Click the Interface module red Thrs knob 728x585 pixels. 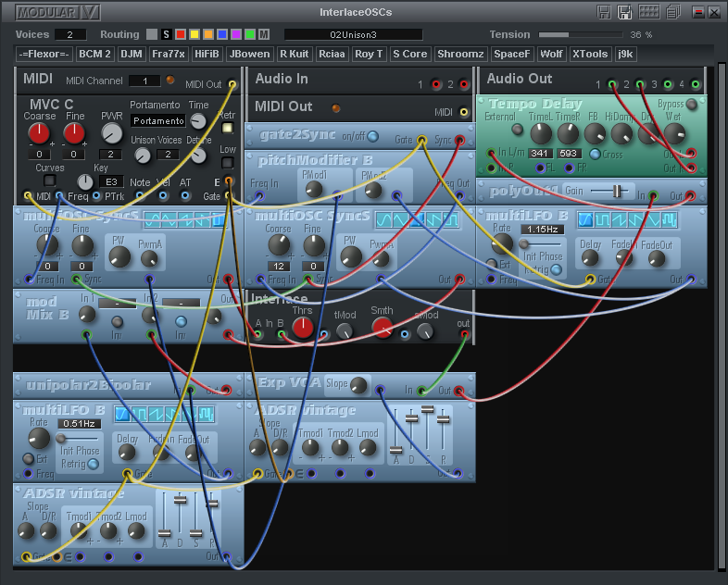pos(302,327)
